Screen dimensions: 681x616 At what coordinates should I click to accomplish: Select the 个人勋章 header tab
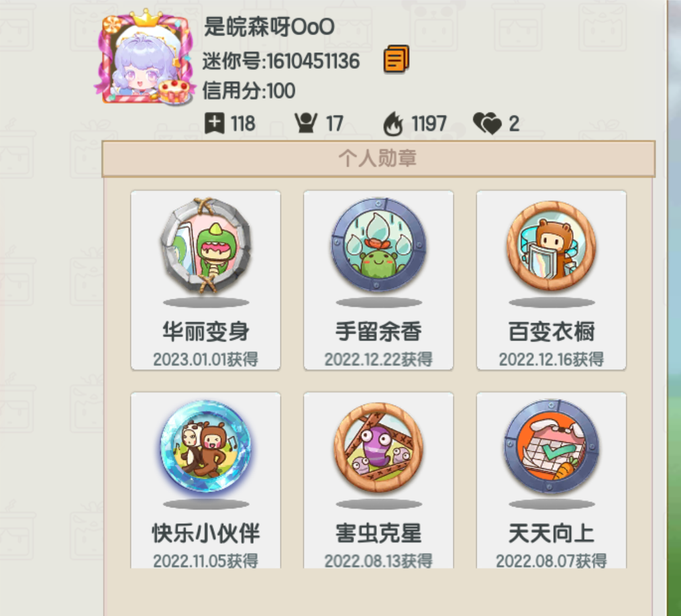click(x=378, y=158)
